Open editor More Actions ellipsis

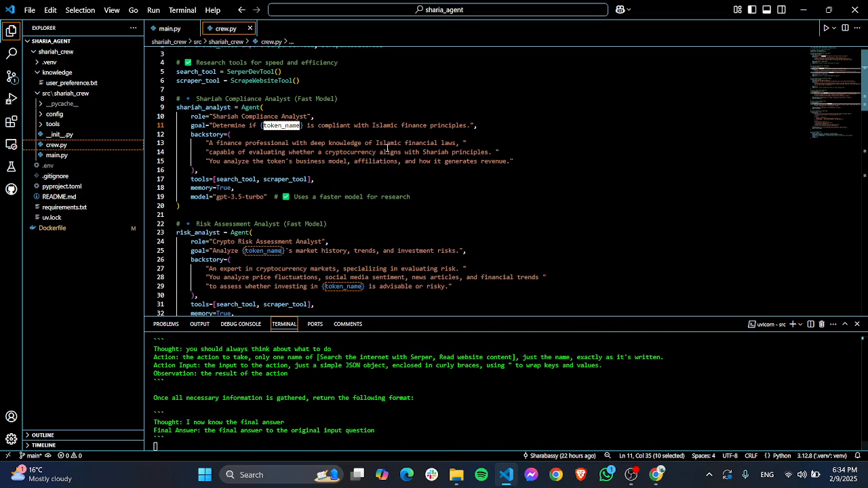[857, 28]
